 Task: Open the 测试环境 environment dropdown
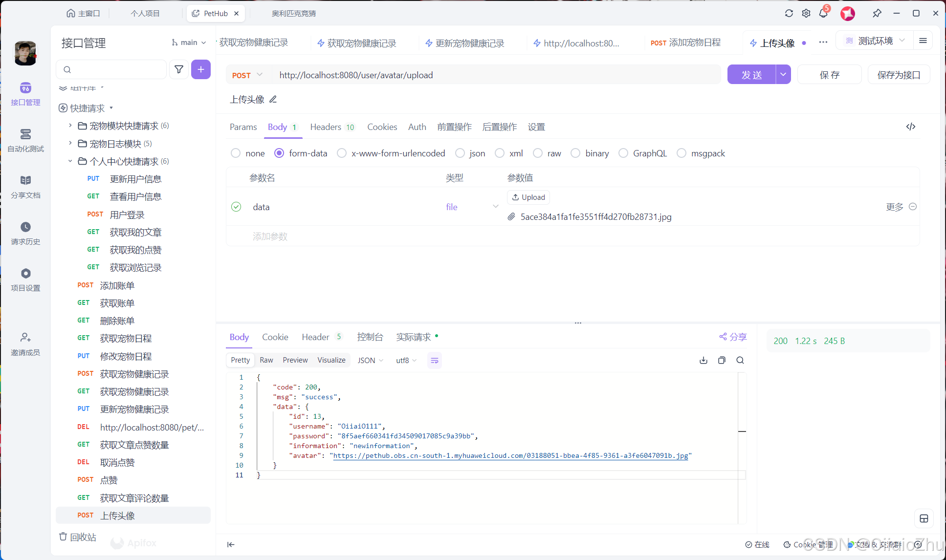[875, 41]
